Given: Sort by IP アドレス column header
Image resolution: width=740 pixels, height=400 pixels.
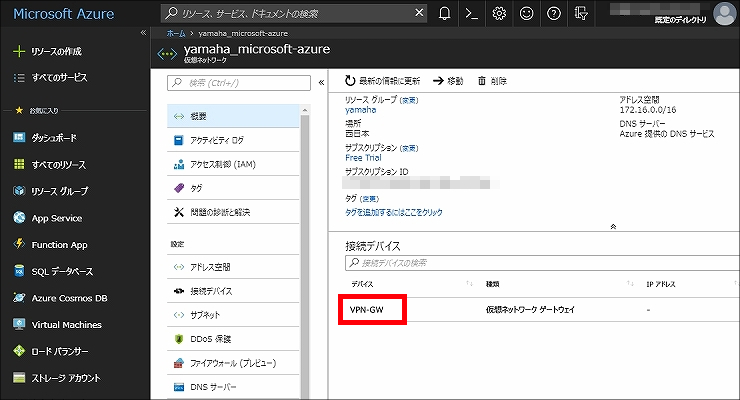Looking at the screenshot, I should [x=661, y=284].
